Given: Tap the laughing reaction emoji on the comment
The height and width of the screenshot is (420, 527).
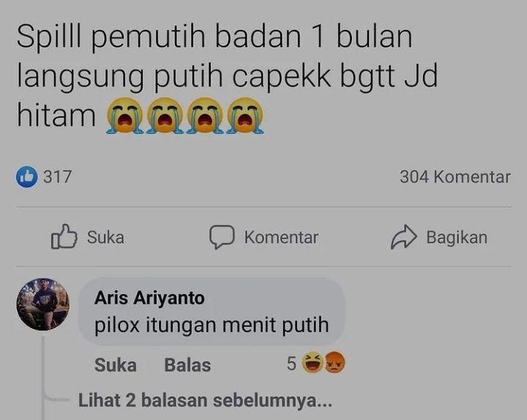Looking at the screenshot, I should click(x=313, y=362).
